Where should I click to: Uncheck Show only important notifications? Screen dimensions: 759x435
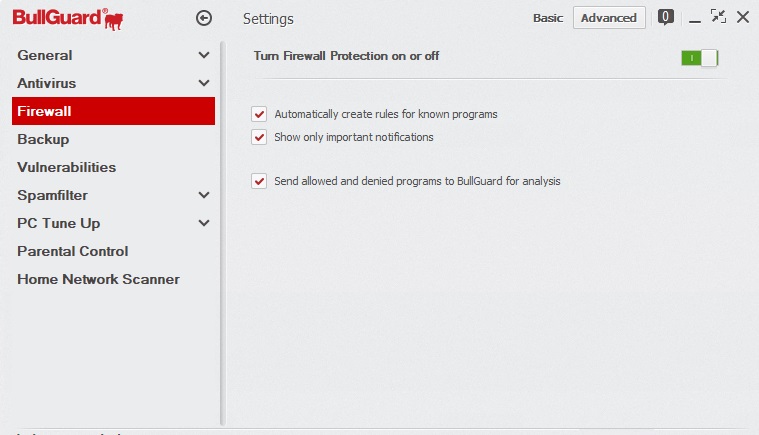pos(260,137)
